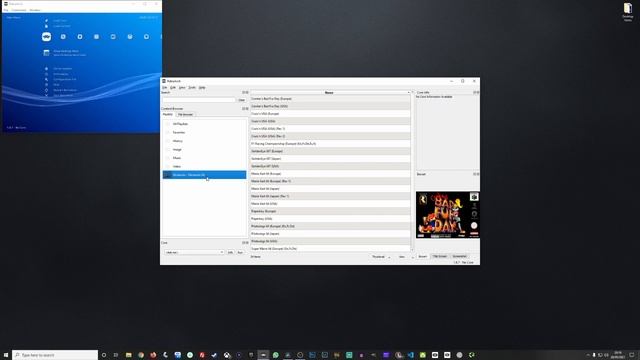
Task: Open Configuration File in the blue RetroArch window
Action: (x=64, y=79)
